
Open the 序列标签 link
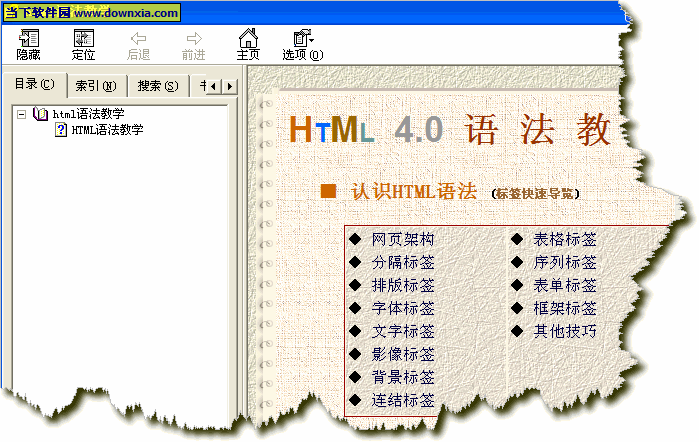click(565, 262)
